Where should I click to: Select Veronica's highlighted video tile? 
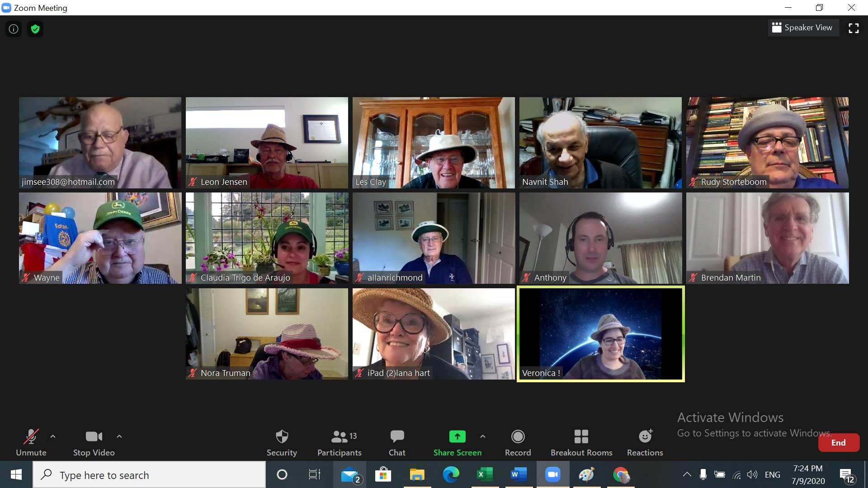pos(600,334)
